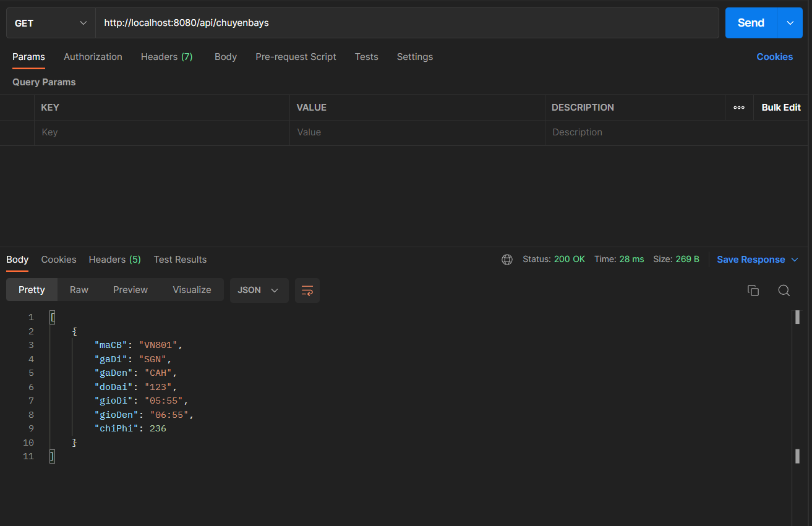812x526 pixels.
Task: View the response Headers (5) tab
Action: tap(115, 260)
